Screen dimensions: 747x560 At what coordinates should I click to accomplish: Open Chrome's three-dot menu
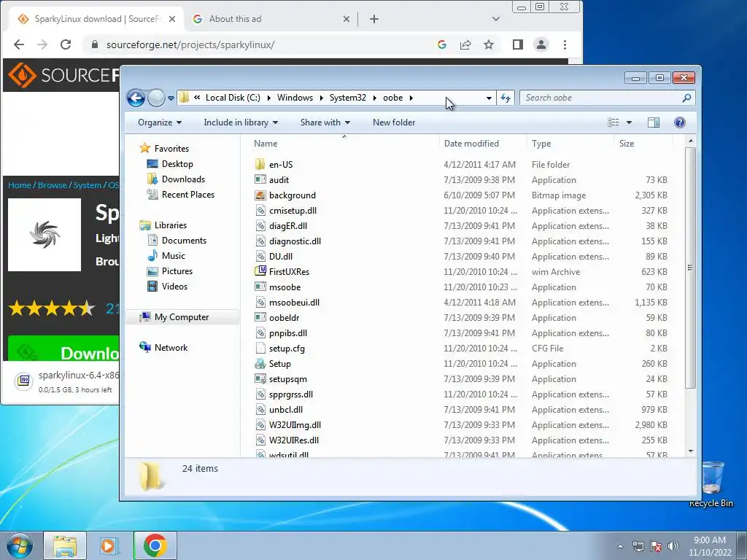point(565,44)
